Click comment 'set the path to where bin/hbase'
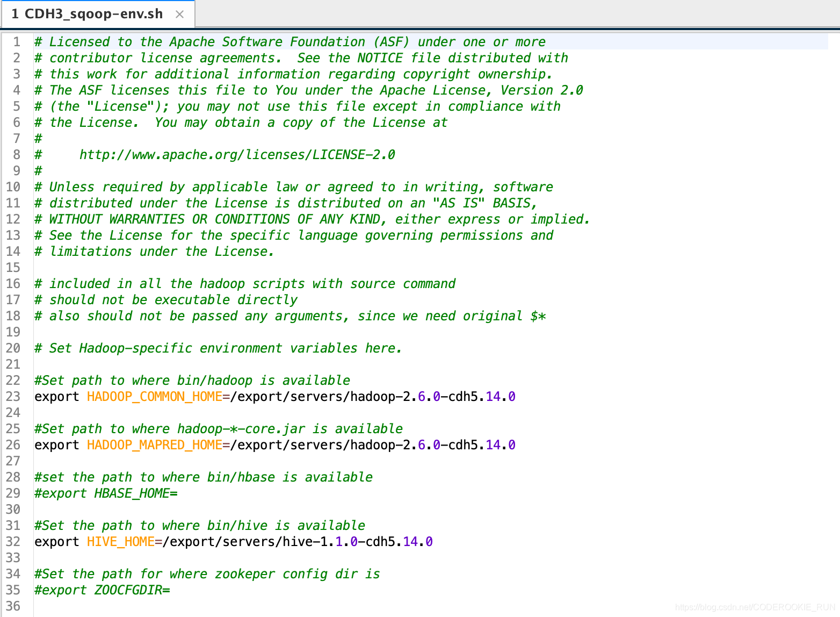Screen dimensions: 840x617 pos(204,477)
